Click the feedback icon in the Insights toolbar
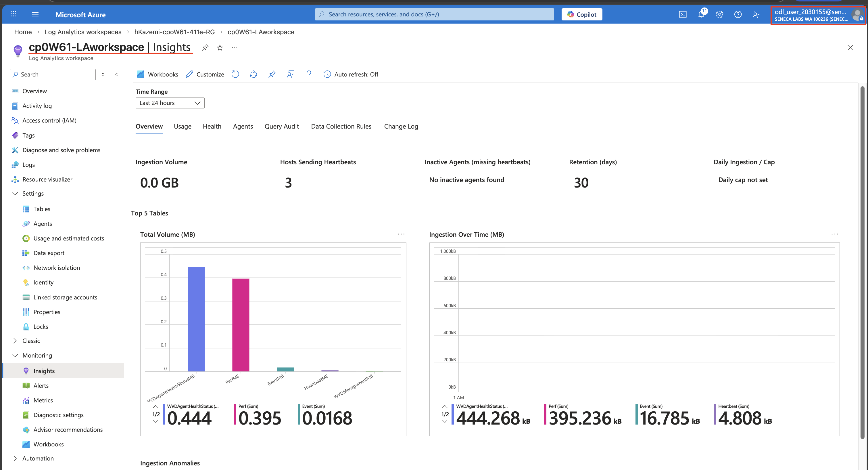This screenshot has height=470, width=868. 290,74
